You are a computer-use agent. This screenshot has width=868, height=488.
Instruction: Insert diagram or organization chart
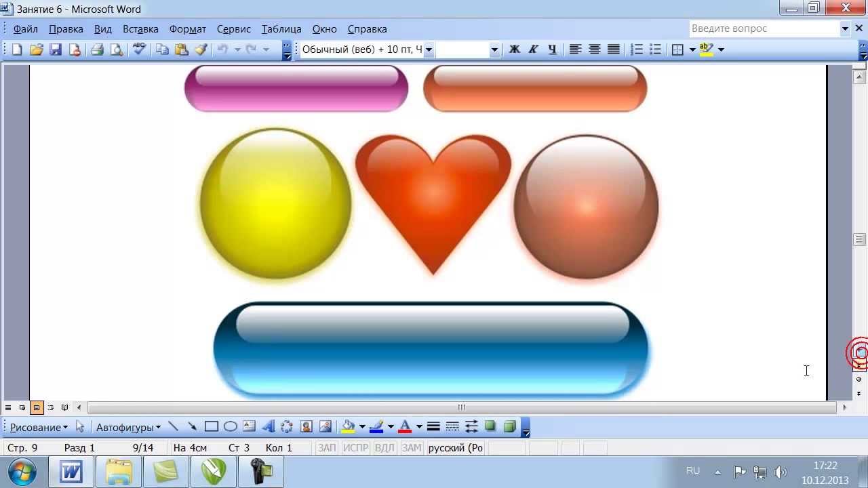click(x=287, y=427)
